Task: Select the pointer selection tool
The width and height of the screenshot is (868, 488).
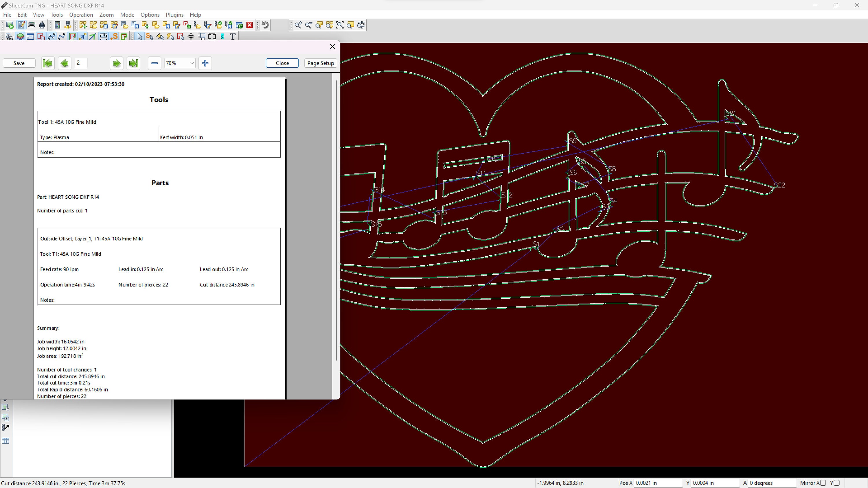Action: tap(139, 36)
